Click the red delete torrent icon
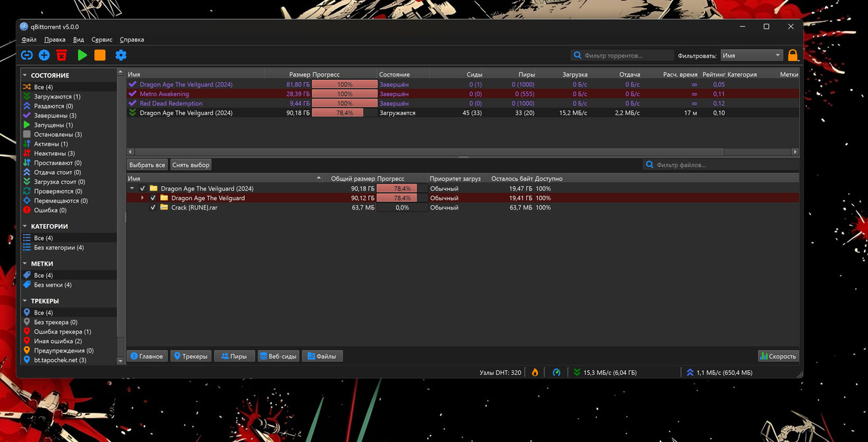This screenshot has height=442, width=868. 62,56
